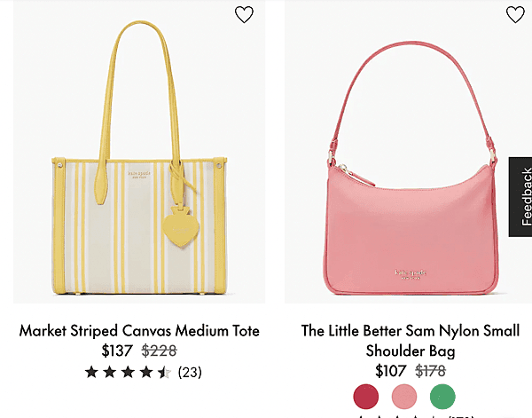The width and height of the screenshot is (532, 418).
Task: Add Market Striped Canvas Tote to wishlist heart
Action: point(244,14)
